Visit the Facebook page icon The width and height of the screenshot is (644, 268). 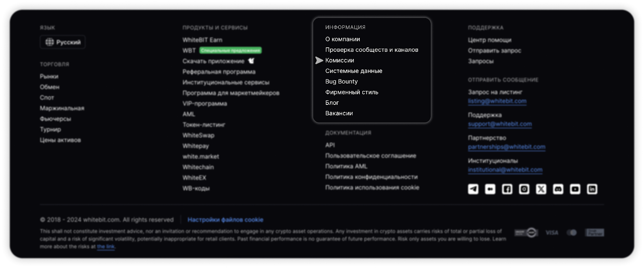tap(507, 189)
